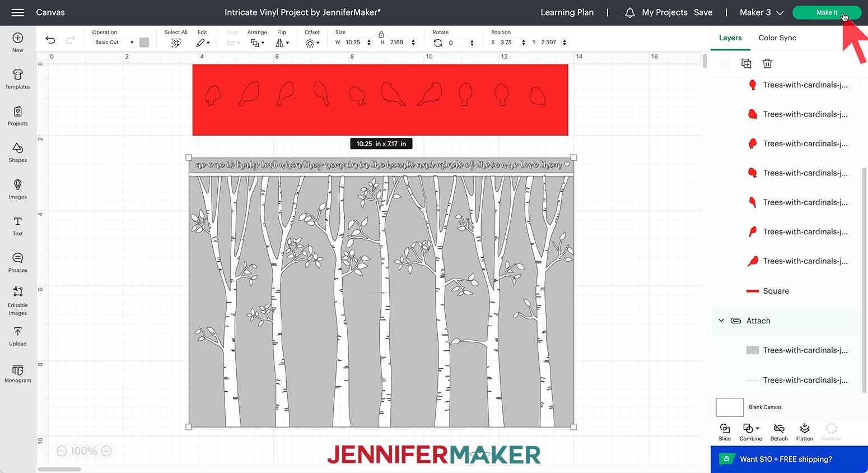
Task: Toggle the size lock proportions icon
Action: point(381,34)
